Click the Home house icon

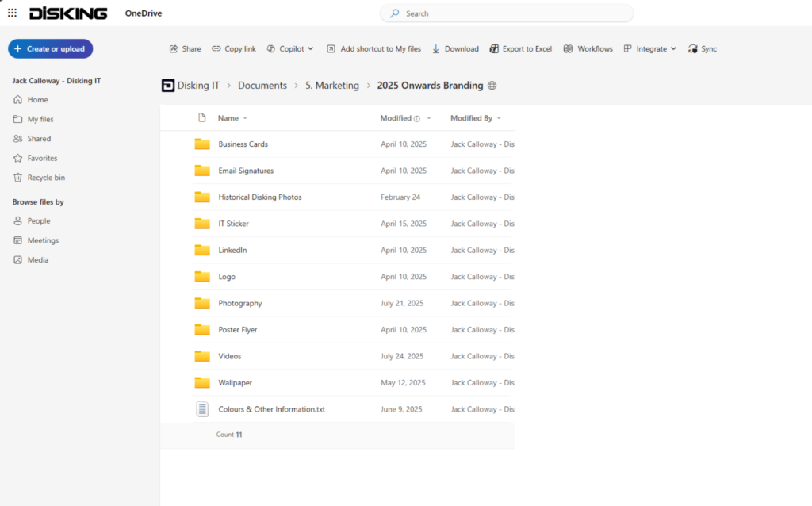(x=18, y=99)
